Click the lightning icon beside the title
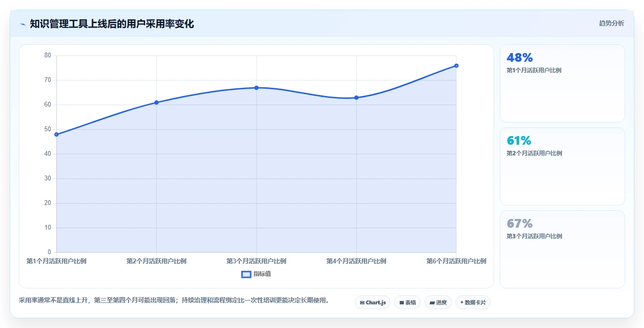Viewport: 644px width, 328px height. click(x=23, y=24)
